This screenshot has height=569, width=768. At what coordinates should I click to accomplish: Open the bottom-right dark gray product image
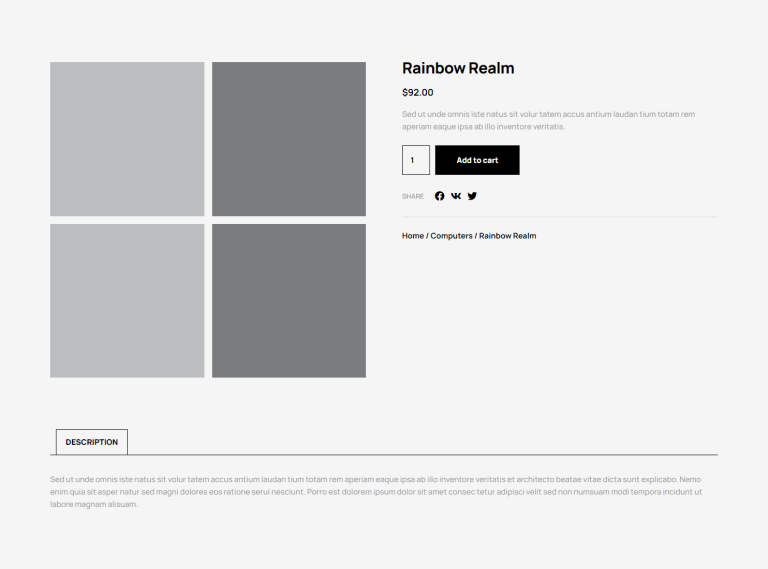pos(289,301)
